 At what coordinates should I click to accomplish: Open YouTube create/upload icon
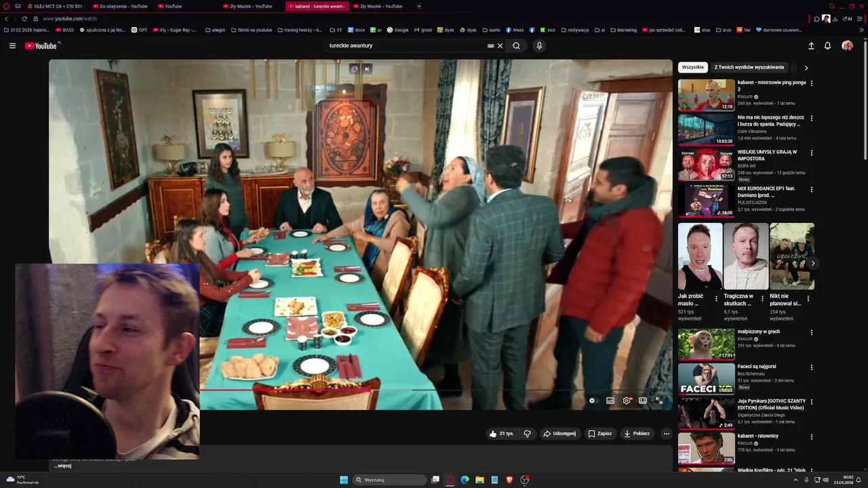pyautogui.click(x=811, y=46)
